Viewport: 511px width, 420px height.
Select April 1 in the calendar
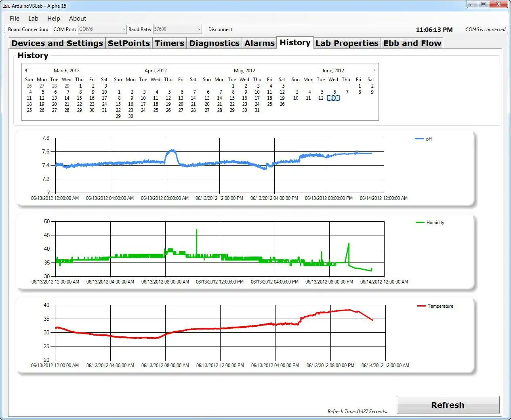[x=119, y=92]
